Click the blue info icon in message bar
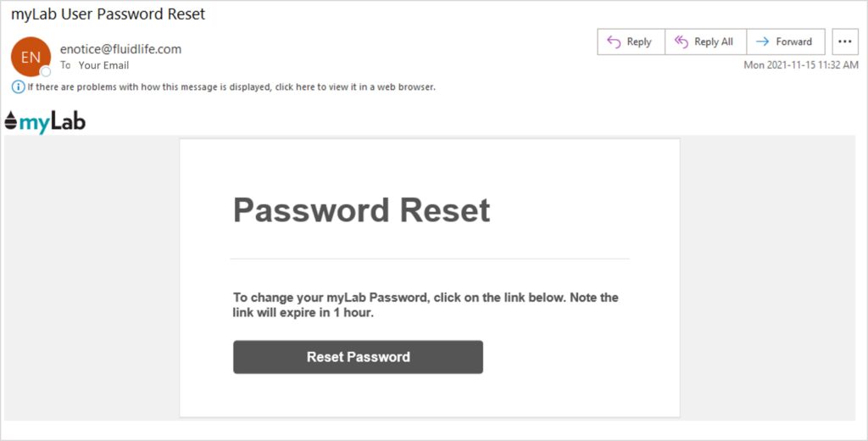Screen dimensions: 868x441 (x=18, y=87)
